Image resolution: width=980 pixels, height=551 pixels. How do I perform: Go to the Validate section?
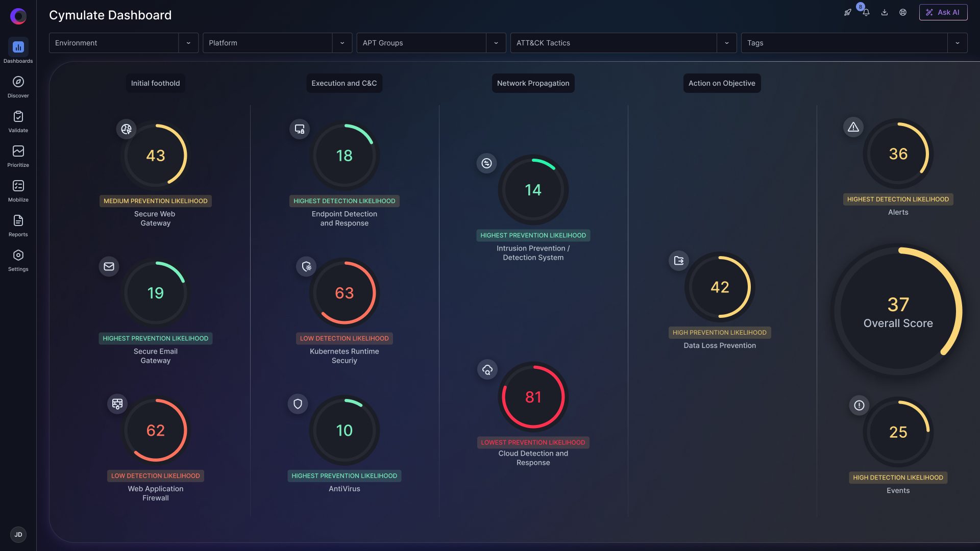18,117
